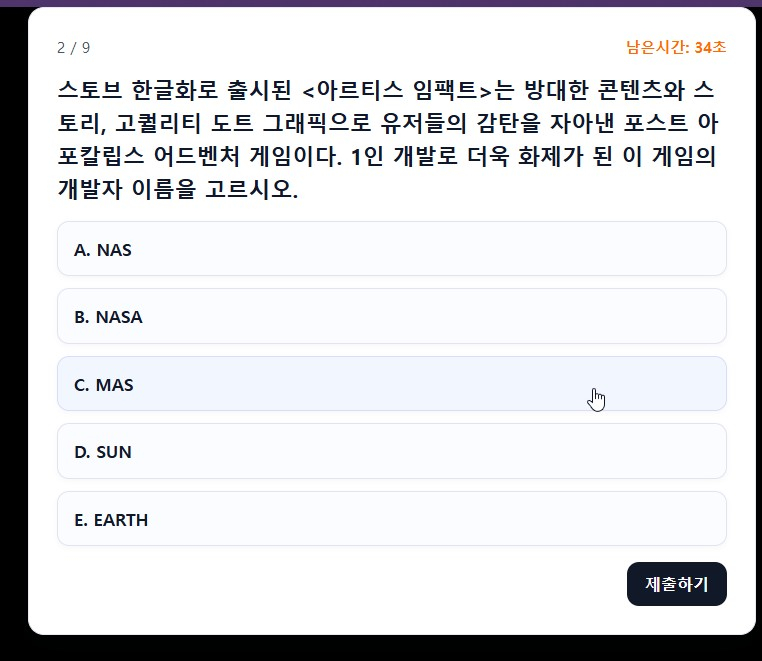Click the black backdrop left of the card
762x661 pixels.
(13, 330)
